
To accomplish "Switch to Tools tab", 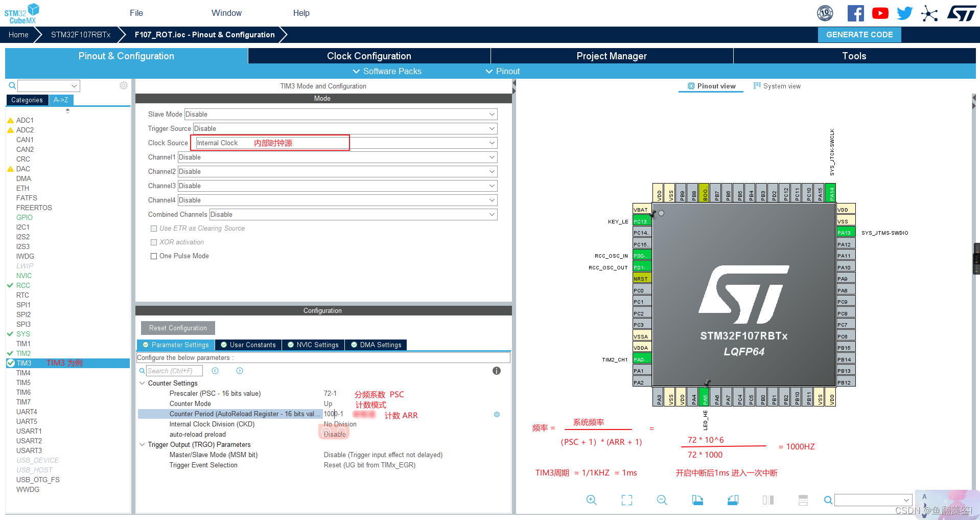I will (x=854, y=56).
